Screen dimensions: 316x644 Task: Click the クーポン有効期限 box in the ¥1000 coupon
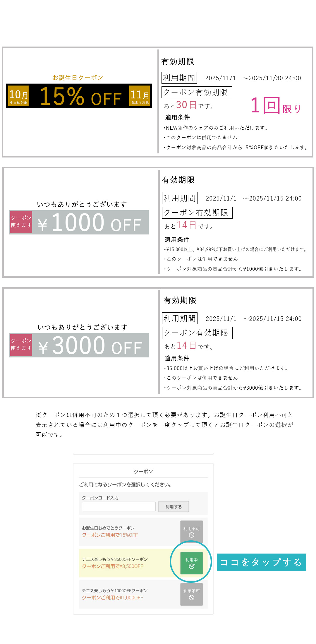(197, 213)
